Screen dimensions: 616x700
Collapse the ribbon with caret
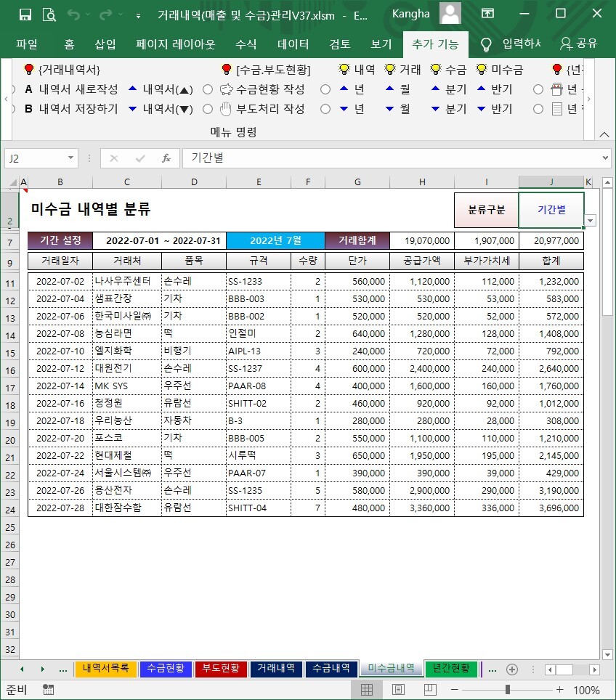pyautogui.click(x=604, y=134)
